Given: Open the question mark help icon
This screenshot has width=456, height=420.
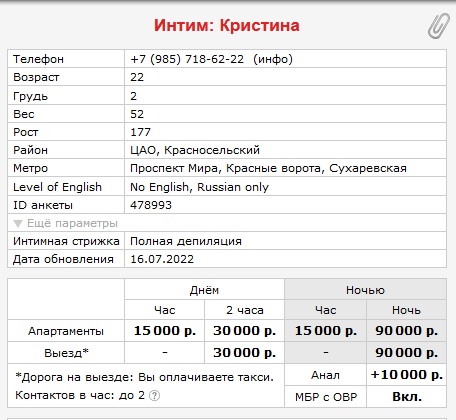Looking at the screenshot, I should [154, 395].
